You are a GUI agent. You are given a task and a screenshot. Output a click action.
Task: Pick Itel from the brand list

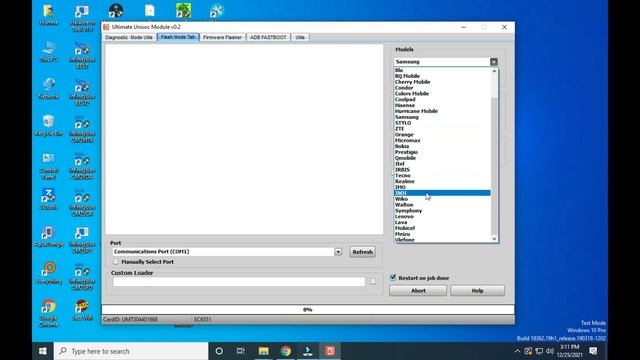point(442,164)
